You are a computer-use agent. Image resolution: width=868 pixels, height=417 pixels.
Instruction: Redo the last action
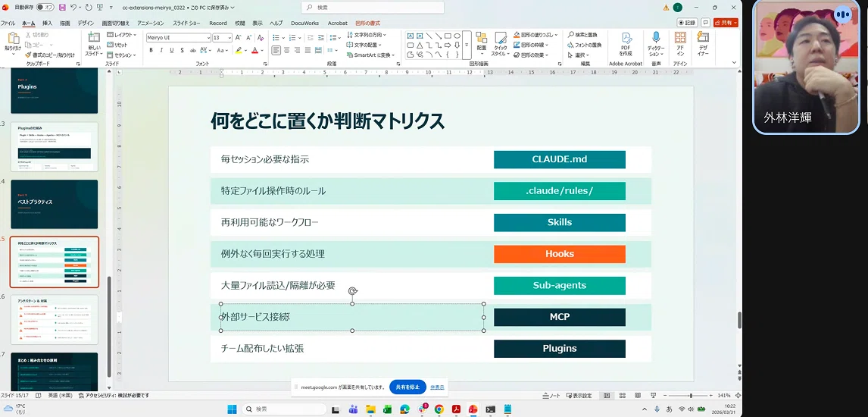point(88,7)
